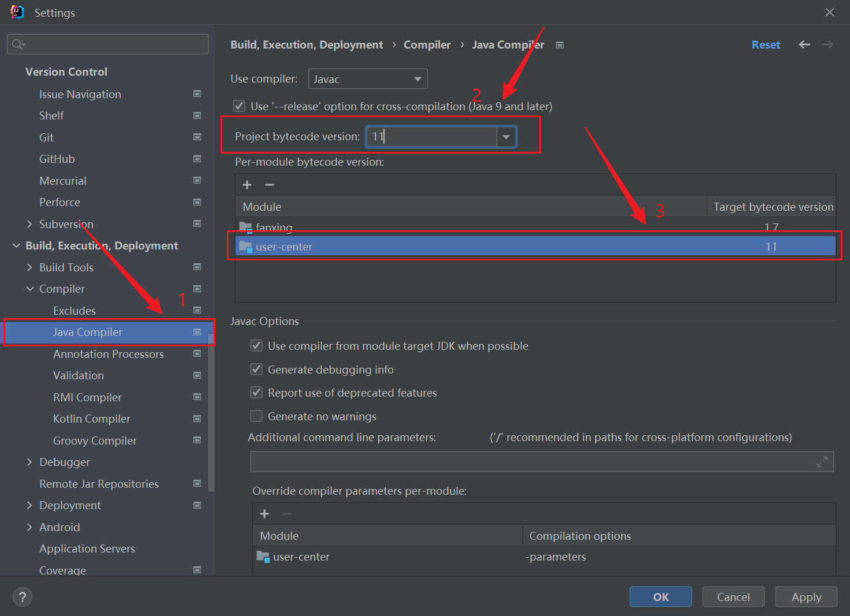Click the project-level icon beside Compiler

[197, 289]
